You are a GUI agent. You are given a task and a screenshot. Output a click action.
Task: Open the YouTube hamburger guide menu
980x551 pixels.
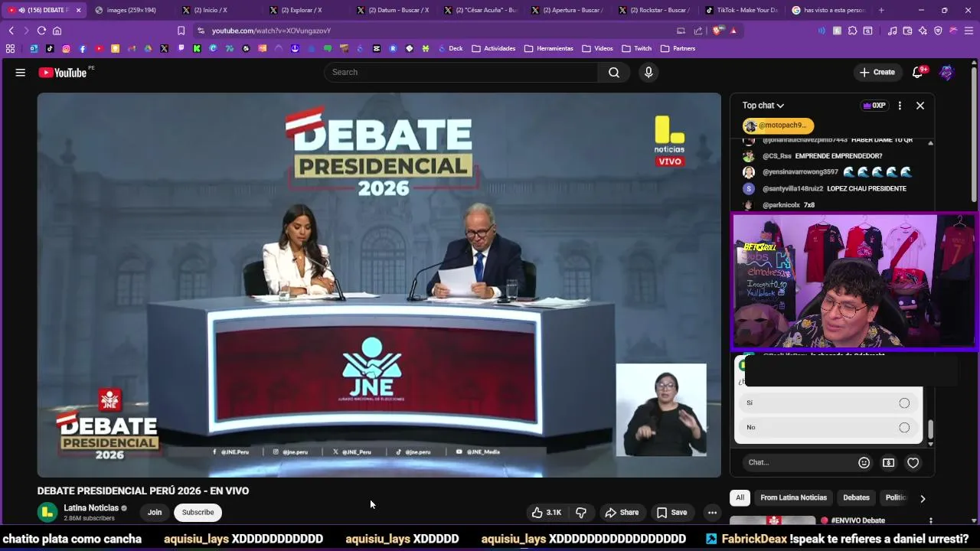point(21,73)
